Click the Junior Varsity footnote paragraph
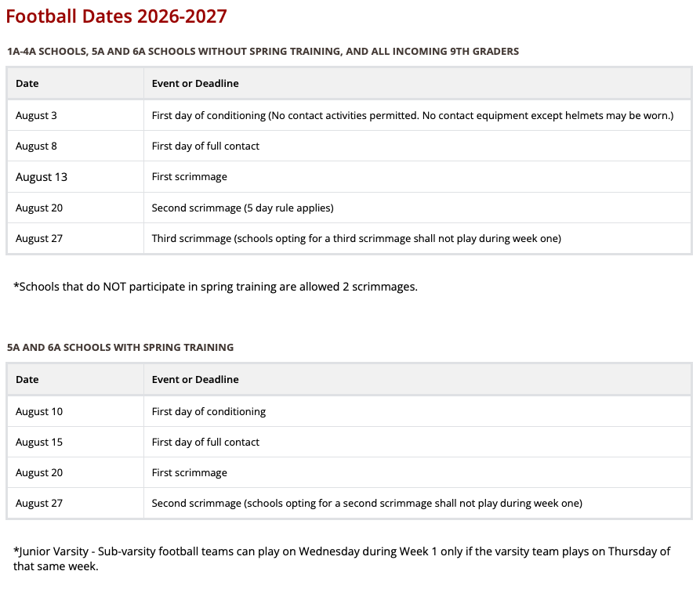This screenshot has width=700, height=589. 342,558
